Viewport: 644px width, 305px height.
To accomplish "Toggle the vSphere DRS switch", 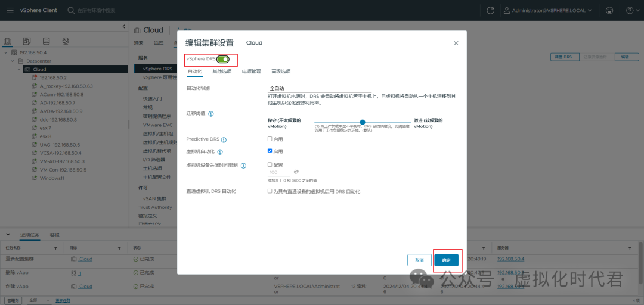I will click(223, 59).
